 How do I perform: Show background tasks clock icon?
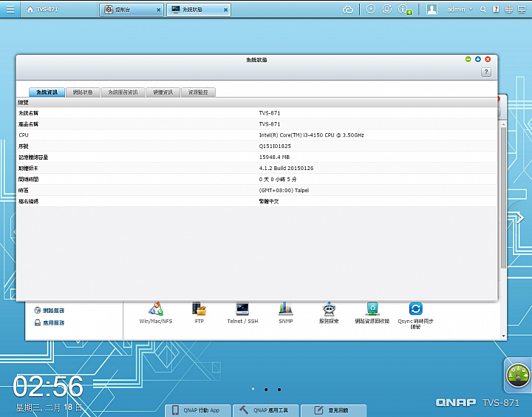coord(371,9)
